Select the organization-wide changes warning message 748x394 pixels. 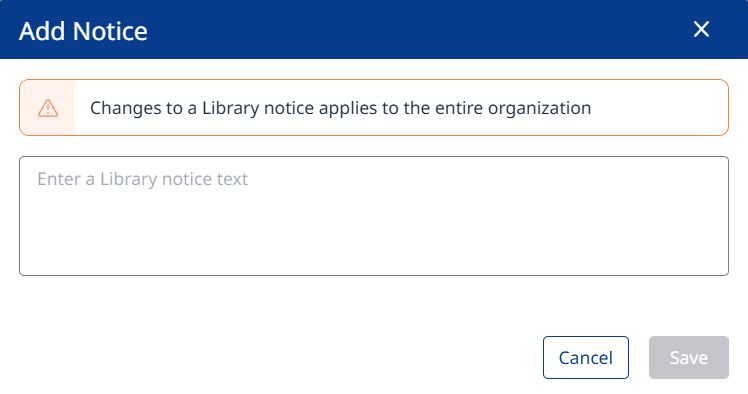(341, 108)
